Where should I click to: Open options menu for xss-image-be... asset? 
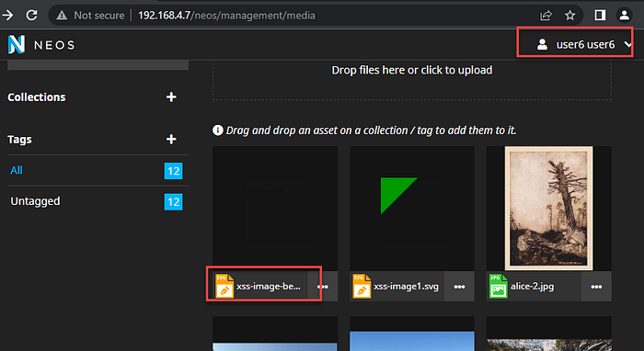click(x=323, y=287)
